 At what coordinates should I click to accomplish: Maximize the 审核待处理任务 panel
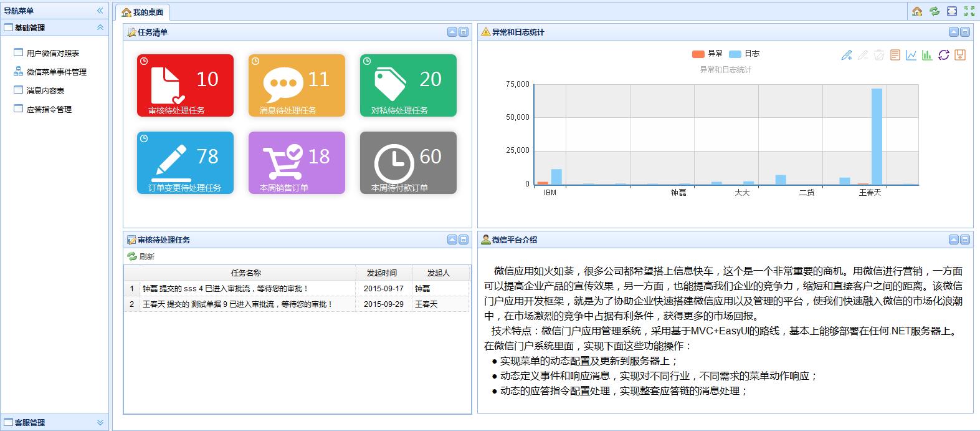coord(464,240)
